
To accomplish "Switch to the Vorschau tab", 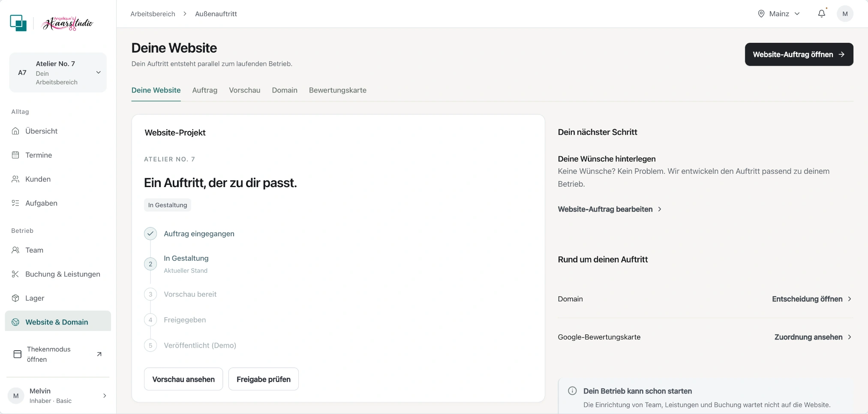I will click(x=244, y=90).
